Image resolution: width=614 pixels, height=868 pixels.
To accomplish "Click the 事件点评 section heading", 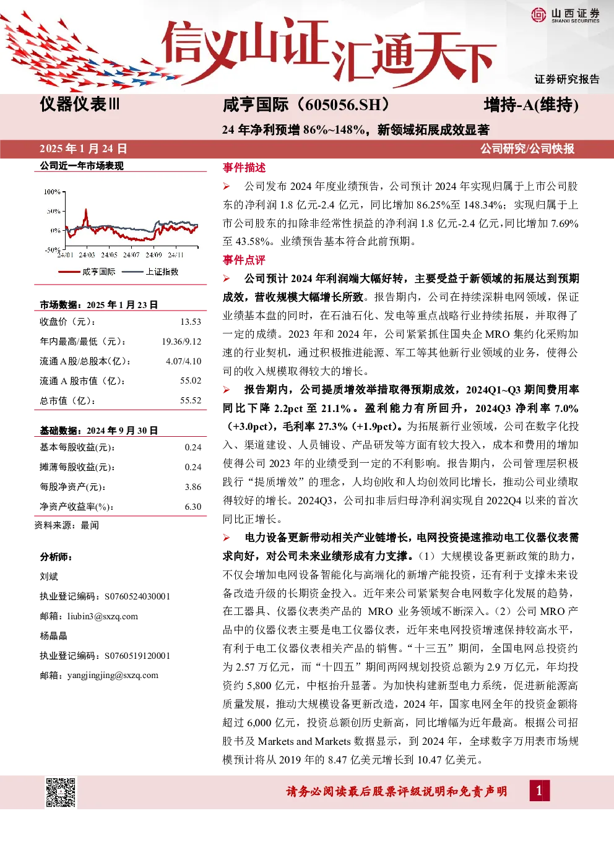I will click(x=244, y=260).
